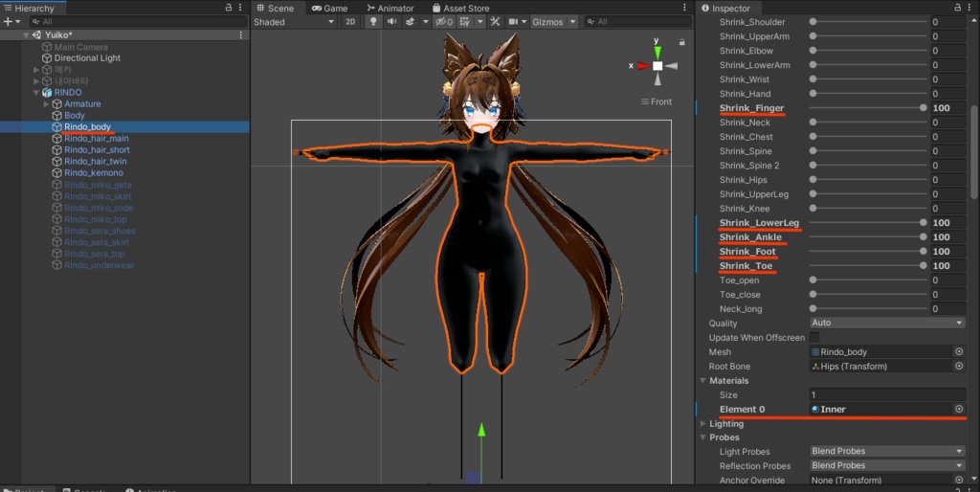Click the plus icon to create object
Screen dimensions: 980x492
coord(8,21)
